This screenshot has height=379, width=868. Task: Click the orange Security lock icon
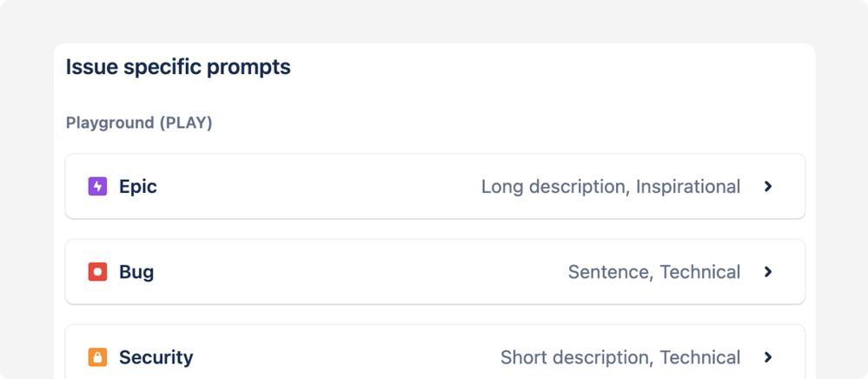click(x=97, y=357)
